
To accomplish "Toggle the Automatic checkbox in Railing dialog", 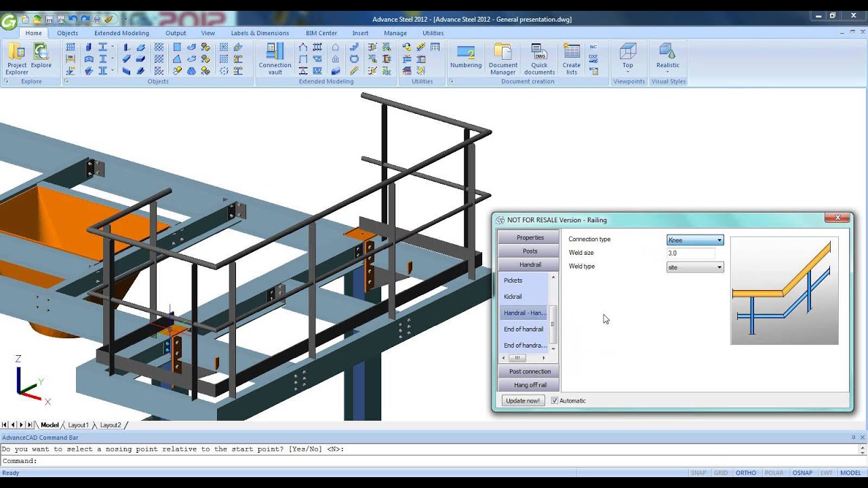I will pos(554,401).
